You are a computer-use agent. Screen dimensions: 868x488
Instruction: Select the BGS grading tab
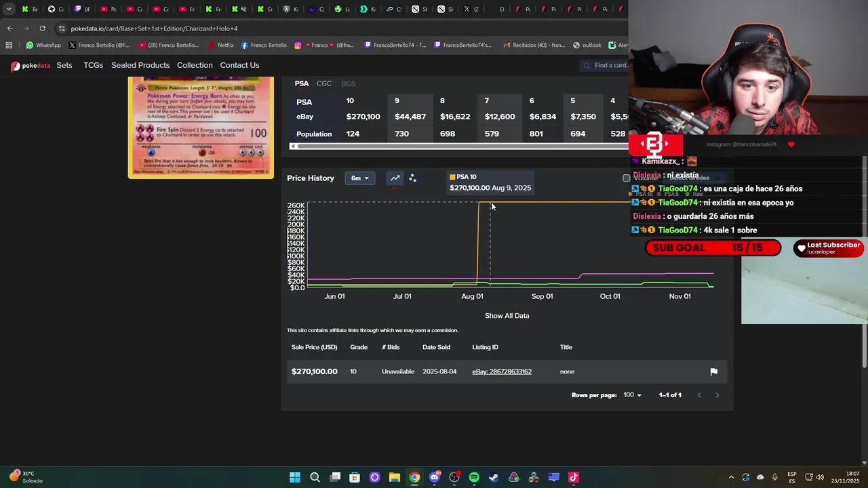[349, 83]
